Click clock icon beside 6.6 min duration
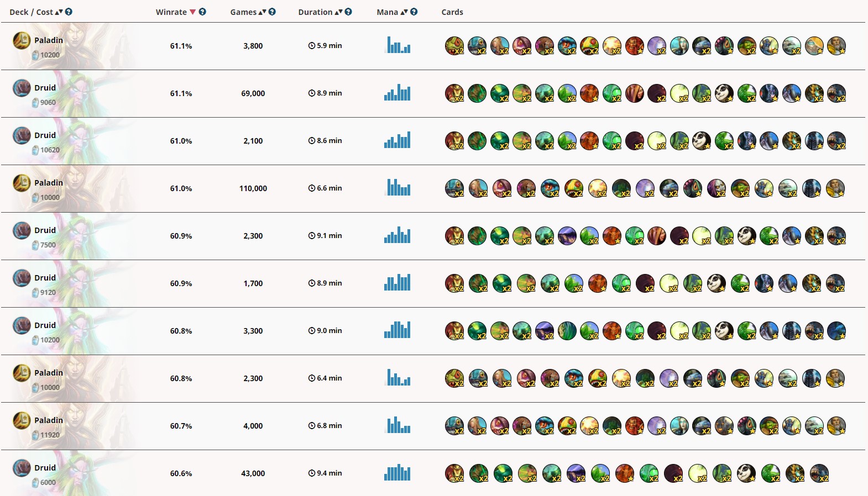868x496 pixels. 312,188
